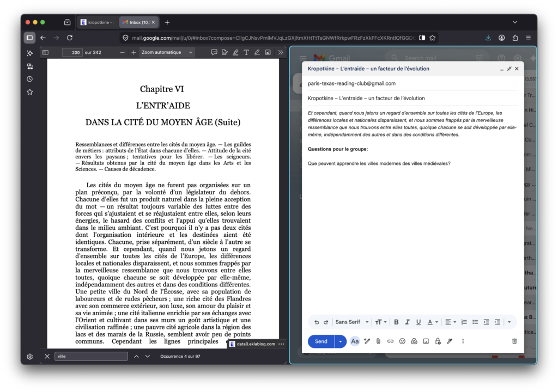This screenshot has height=392, width=558.
Task: Insert a link in the compose window
Action: [x=390, y=341]
